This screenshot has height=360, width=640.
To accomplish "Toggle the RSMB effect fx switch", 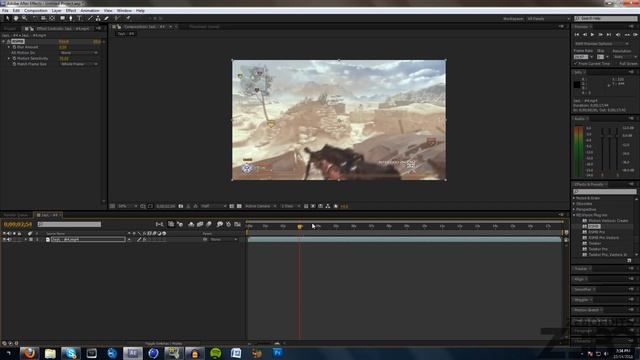I will 9,41.
